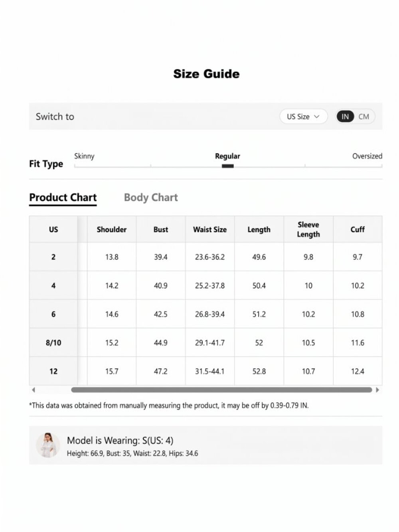Click the left scroll arrow under the table

click(x=34, y=390)
